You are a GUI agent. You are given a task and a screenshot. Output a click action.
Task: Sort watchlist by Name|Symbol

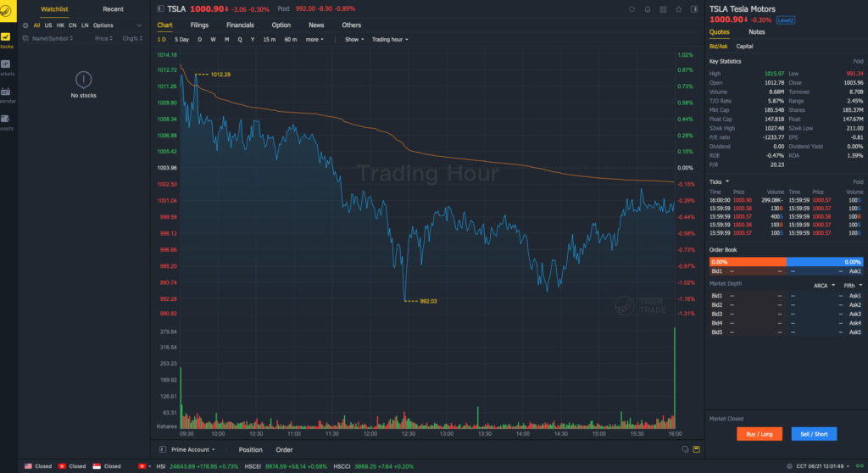click(x=53, y=39)
